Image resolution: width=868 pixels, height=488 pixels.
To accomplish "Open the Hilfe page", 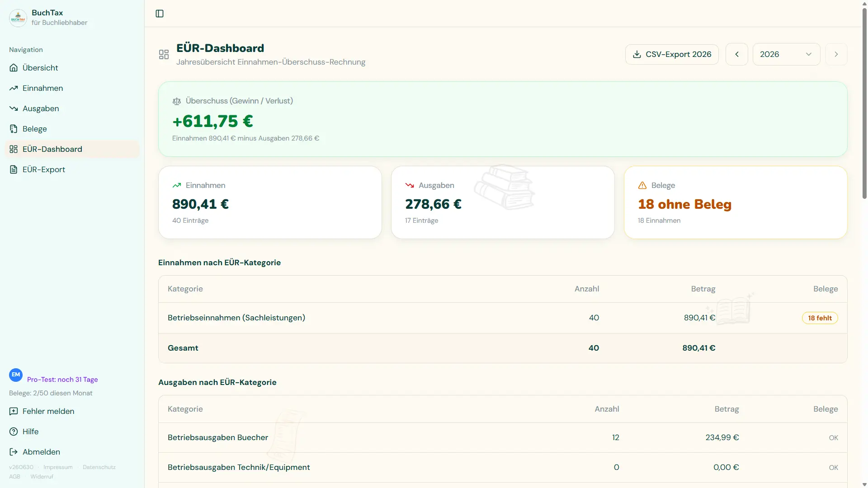I will (x=72, y=432).
